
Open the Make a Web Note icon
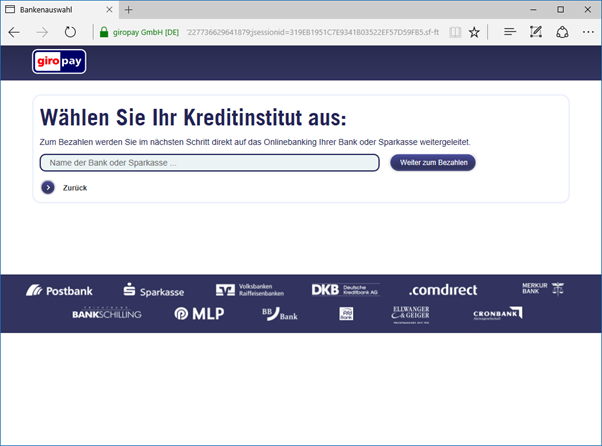(536, 32)
